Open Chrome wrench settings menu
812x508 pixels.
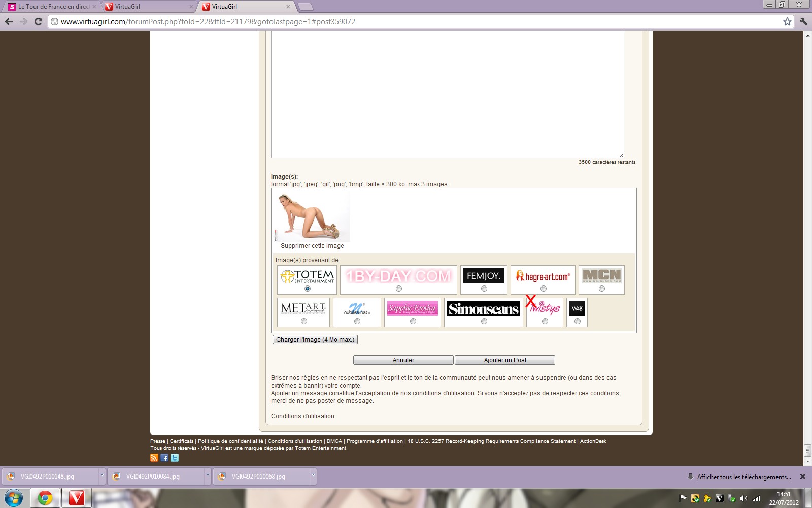point(803,21)
